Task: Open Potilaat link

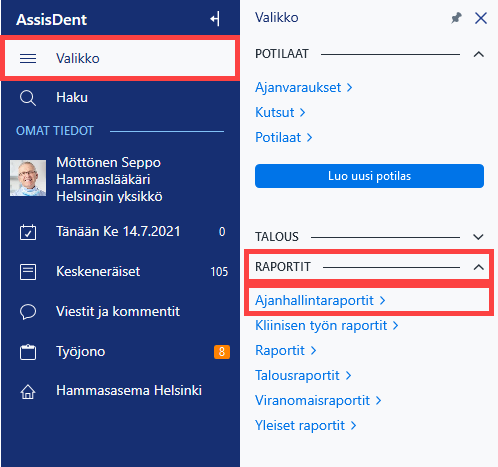Action: tap(284, 137)
